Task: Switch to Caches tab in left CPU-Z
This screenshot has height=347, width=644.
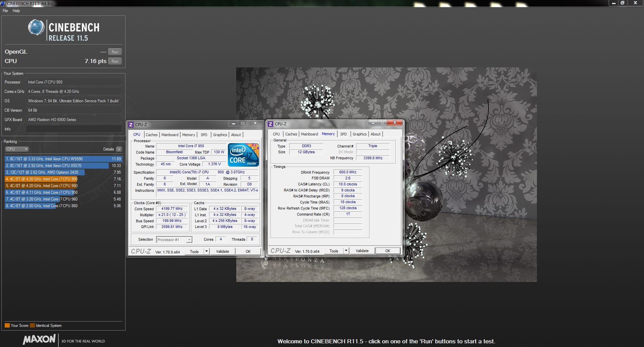Action: pyautogui.click(x=151, y=135)
